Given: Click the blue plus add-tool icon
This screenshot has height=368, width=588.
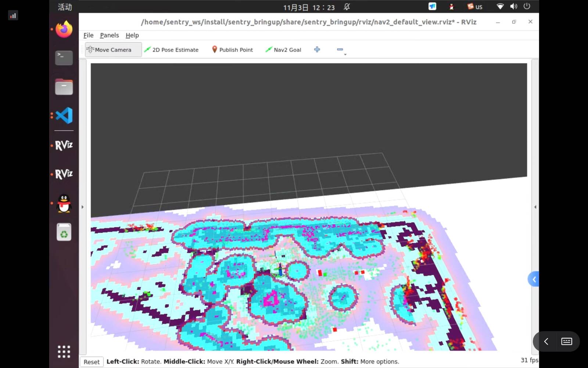Looking at the screenshot, I should point(317,49).
